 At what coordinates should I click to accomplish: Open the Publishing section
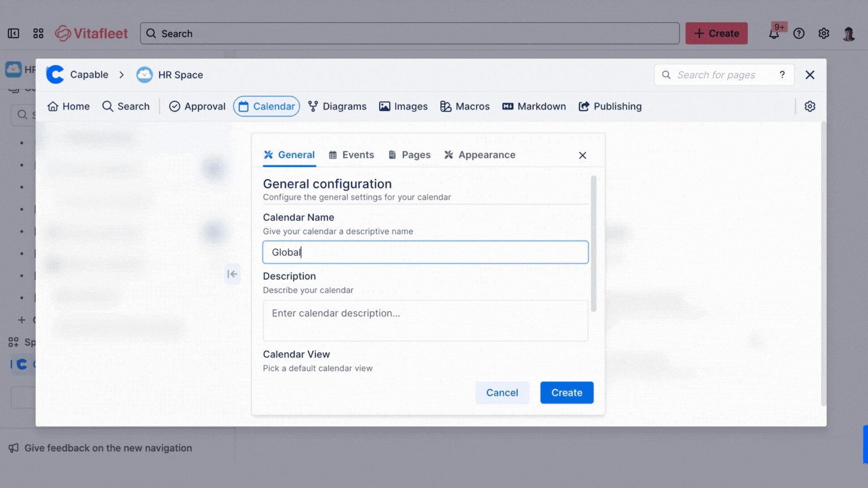click(610, 106)
